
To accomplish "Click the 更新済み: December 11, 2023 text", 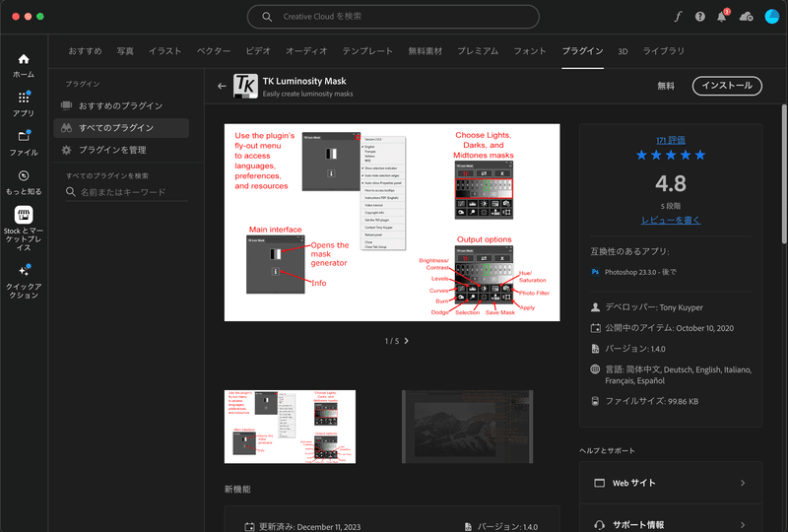I will pyautogui.click(x=309, y=527).
